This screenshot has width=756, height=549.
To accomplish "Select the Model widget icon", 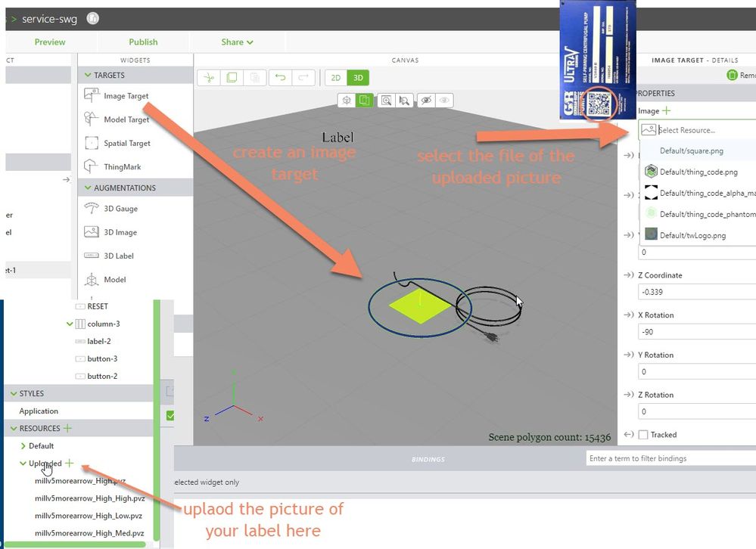I will 91,279.
